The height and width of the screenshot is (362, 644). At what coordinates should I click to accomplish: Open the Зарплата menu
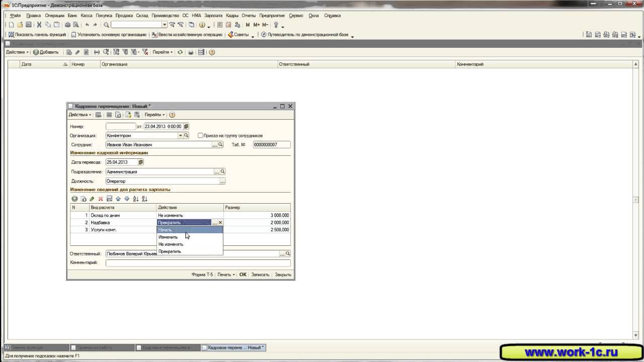(213, 16)
